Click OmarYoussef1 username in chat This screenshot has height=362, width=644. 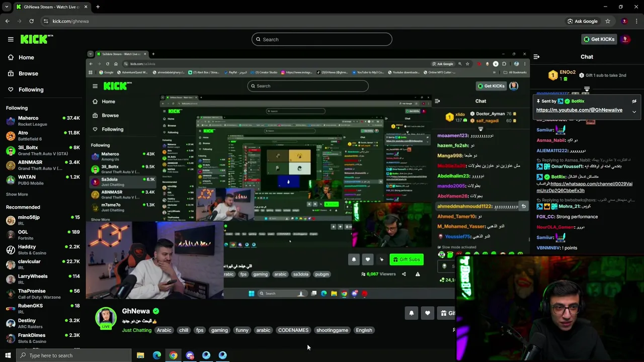(566, 166)
